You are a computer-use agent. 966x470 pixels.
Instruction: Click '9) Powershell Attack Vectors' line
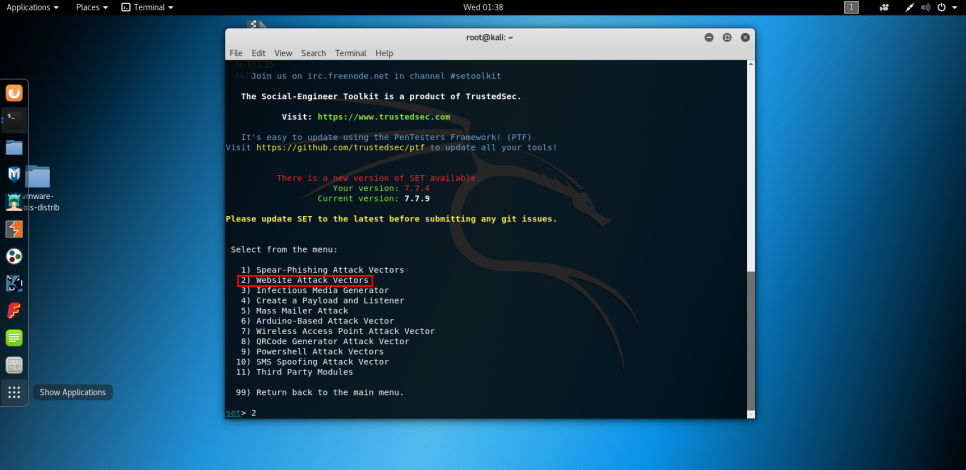(x=312, y=352)
